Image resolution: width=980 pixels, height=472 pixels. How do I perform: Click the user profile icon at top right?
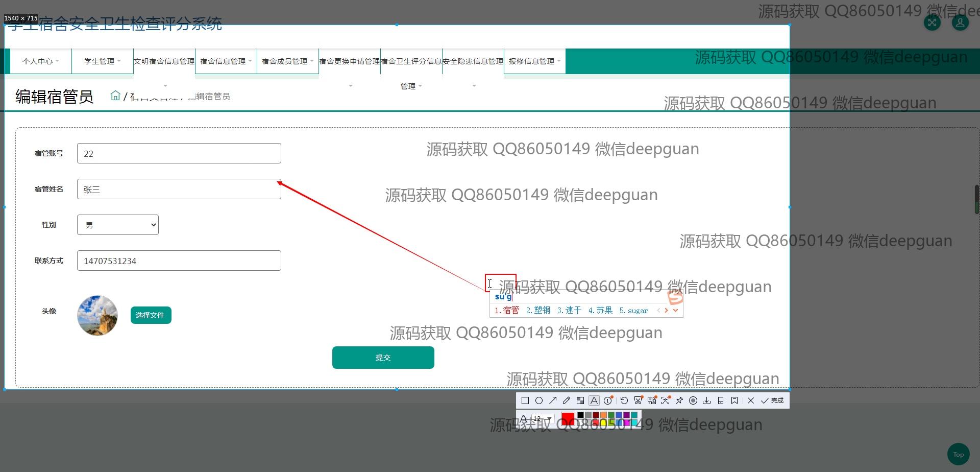point(960,22)
